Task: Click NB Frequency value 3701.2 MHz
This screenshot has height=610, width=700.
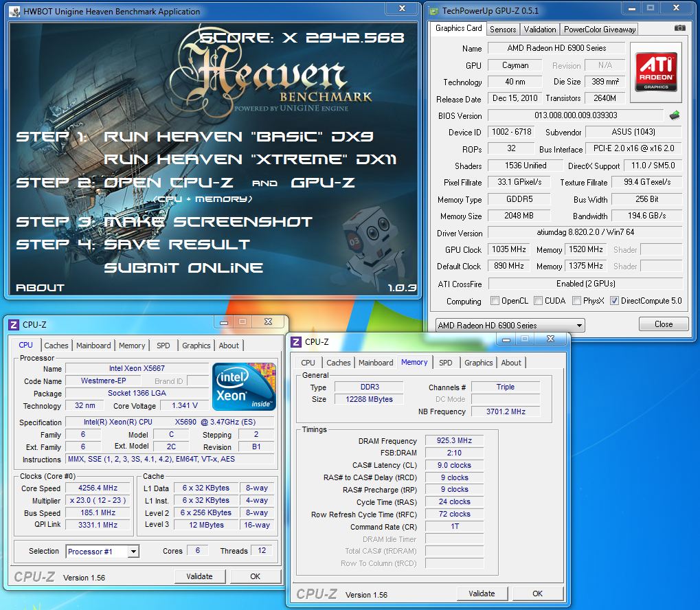Action: click(506, 411)
